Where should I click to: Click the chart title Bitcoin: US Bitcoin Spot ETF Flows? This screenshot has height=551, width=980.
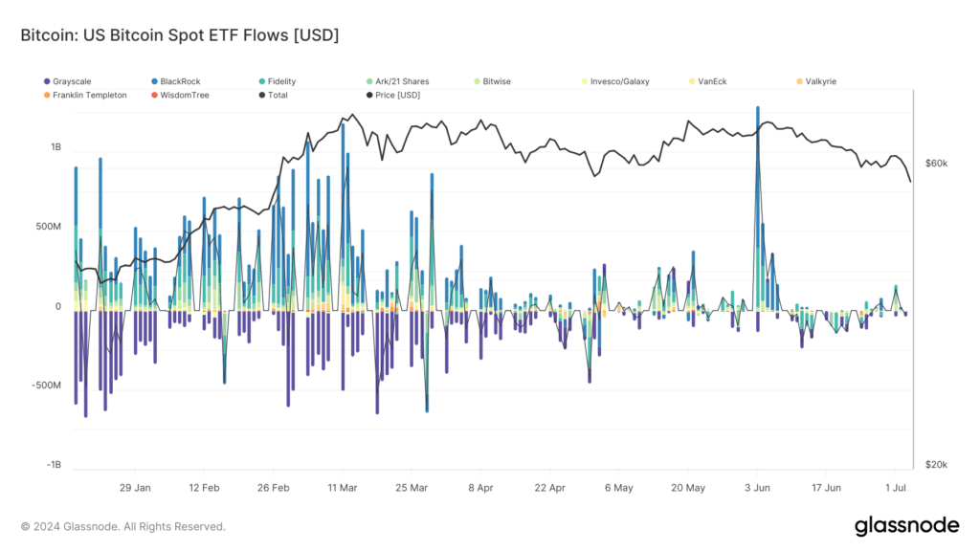tap(180, 35)
